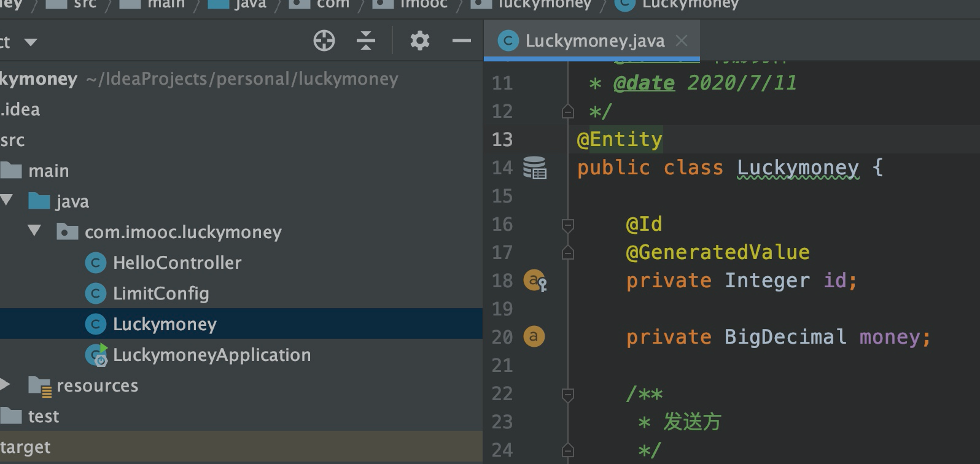The image size is (980, 464).
Task: Click the id attribute gutter icon on line 18
Action: [535, 281]
